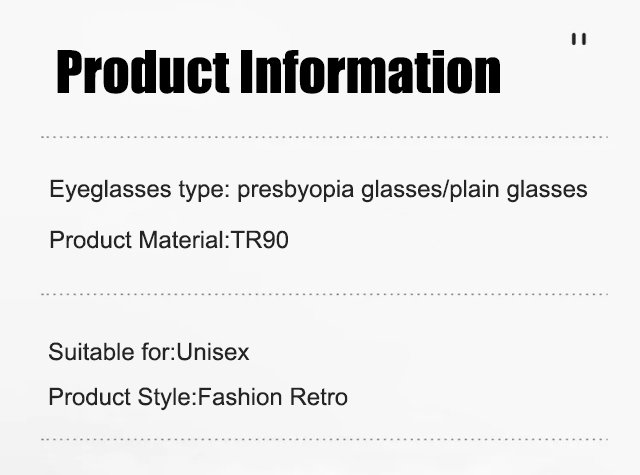640x475 pixels.
Task: Click the "Unisex" value
Action: (x=212, y=352)
